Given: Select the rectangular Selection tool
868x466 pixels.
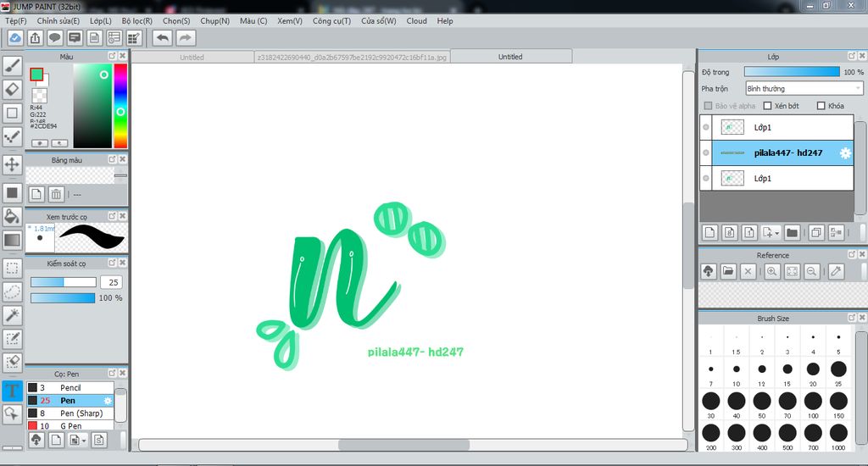Looking at the screenshot, I should [12, 269].
